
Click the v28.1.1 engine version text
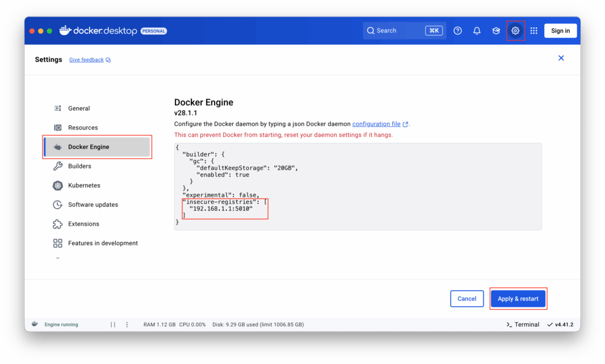coord(186,113)
